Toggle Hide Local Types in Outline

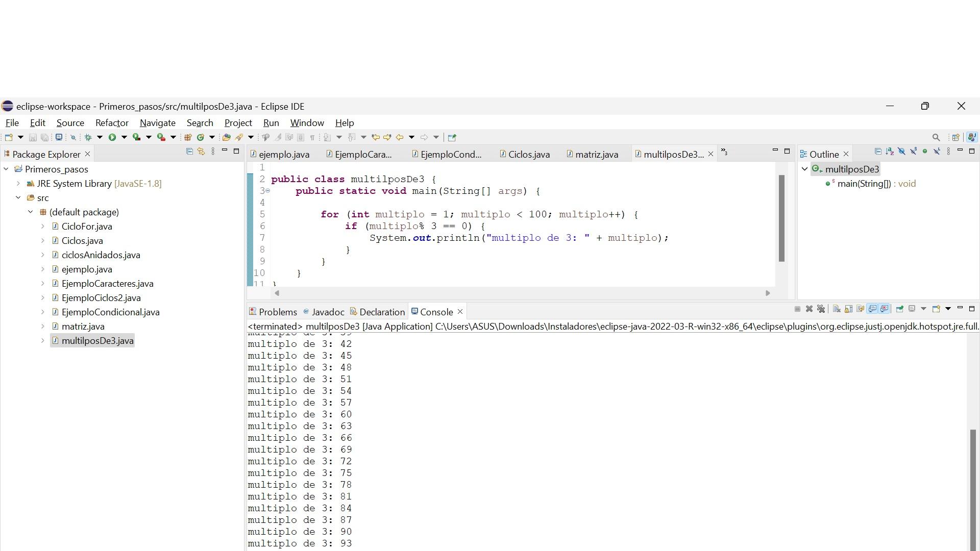(x=937, y=152)
